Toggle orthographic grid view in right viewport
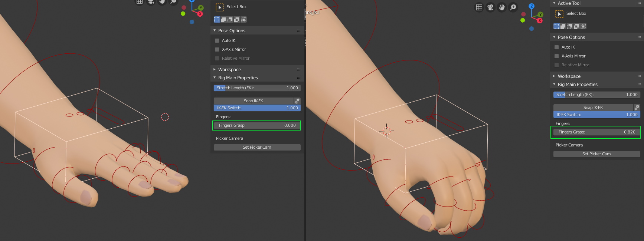The height and width of the screenshot is (241, 644). coord(479,7)
